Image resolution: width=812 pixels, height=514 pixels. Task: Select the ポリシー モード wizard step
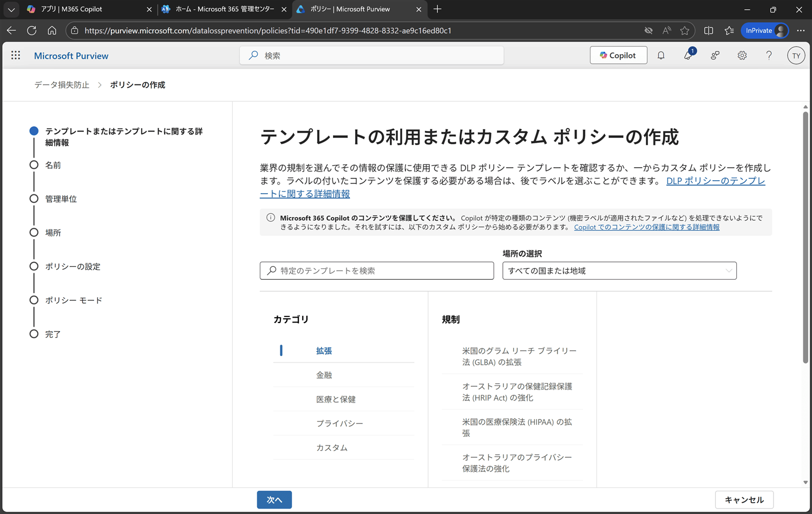pos(66,300)
